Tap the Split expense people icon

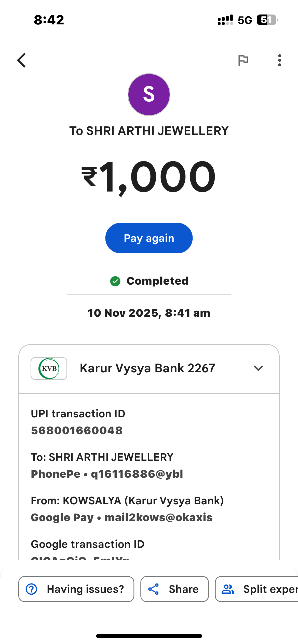coord(228,589)
